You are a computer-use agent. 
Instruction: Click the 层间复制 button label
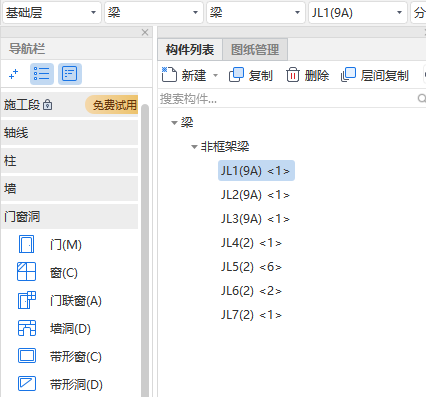[385, 76]
